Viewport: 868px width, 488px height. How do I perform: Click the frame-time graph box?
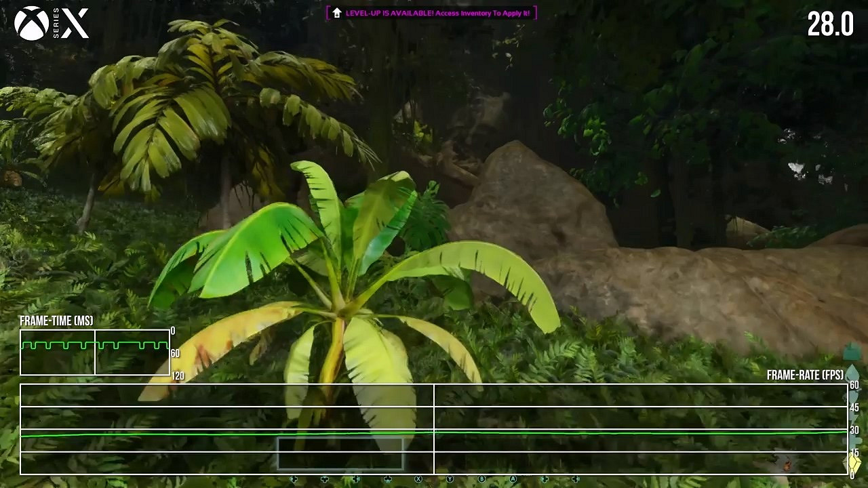click(x=95, y=352)
